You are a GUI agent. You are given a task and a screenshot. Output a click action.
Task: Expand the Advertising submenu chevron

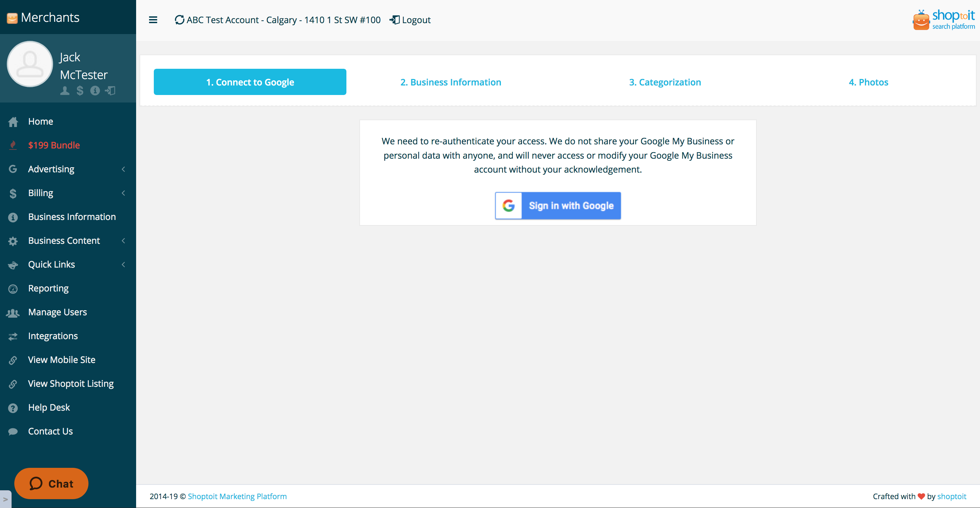123,169
